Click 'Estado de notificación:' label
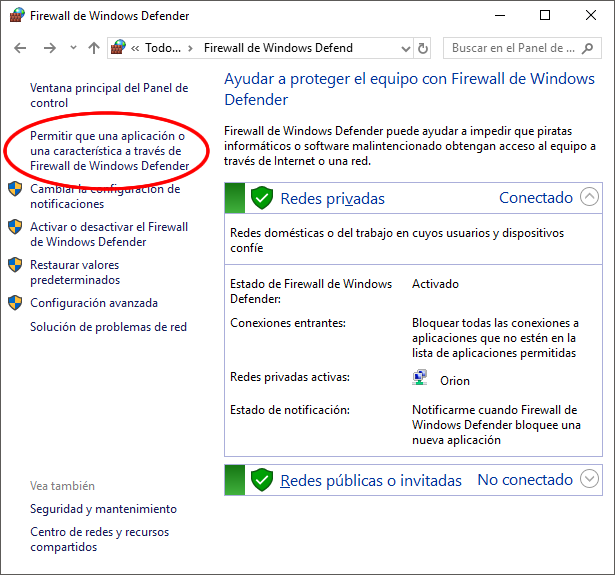The image size is (615, 575). tap(290, 410)
